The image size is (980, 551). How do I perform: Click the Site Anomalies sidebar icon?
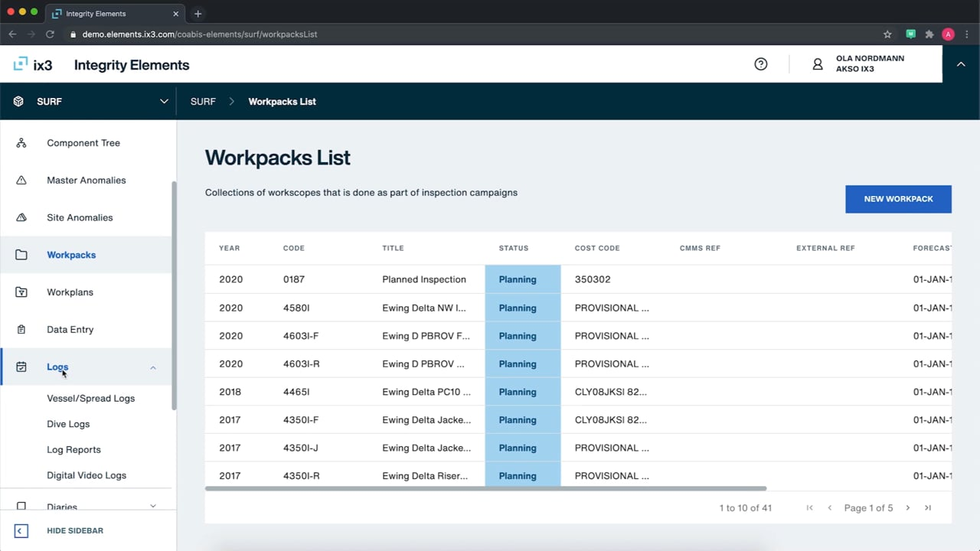(x=21, y=218)
